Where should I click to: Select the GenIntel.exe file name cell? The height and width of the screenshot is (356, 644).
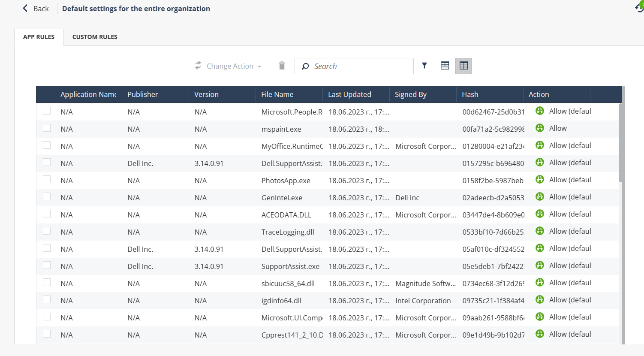282,198
